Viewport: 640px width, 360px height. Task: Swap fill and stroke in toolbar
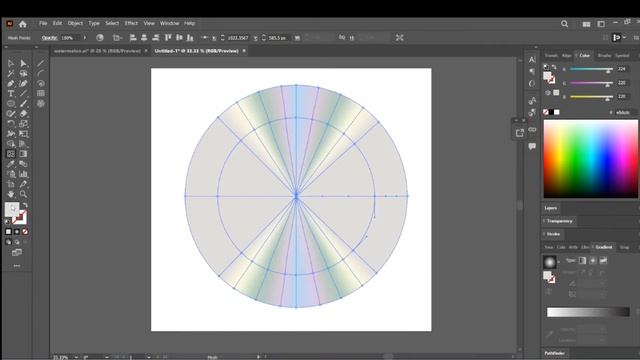[x=25, y=205]
